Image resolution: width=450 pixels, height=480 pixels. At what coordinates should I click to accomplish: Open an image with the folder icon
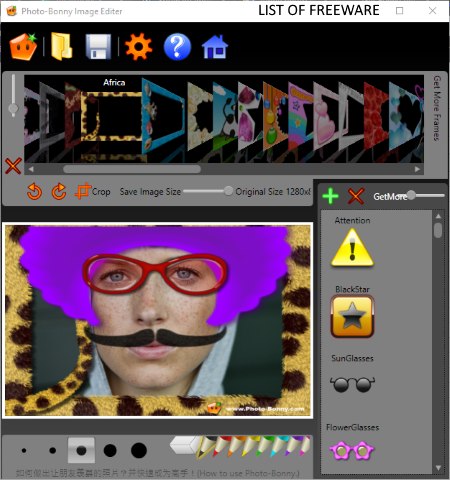coord(61,47)
